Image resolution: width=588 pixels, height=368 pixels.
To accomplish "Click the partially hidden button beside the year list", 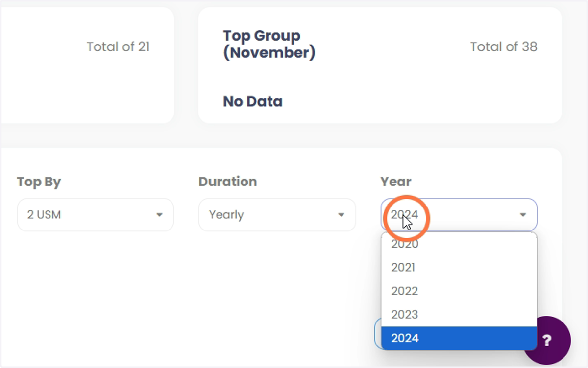I will (378, 334).
